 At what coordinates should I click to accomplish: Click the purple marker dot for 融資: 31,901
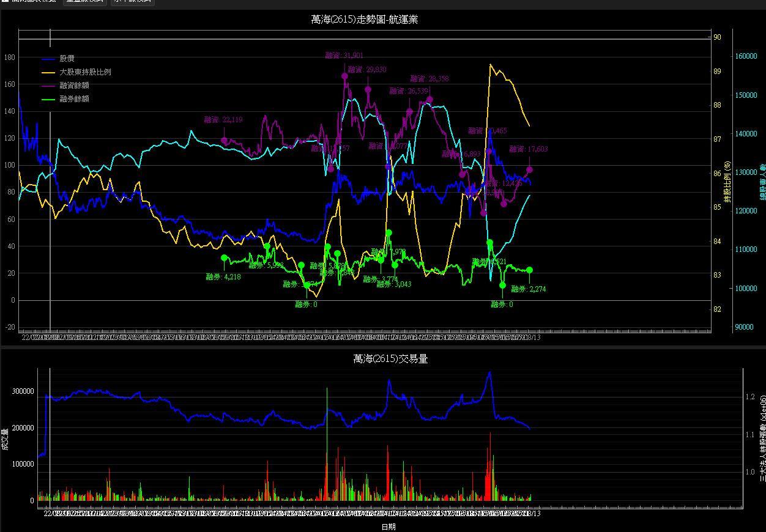pos(345,76)
